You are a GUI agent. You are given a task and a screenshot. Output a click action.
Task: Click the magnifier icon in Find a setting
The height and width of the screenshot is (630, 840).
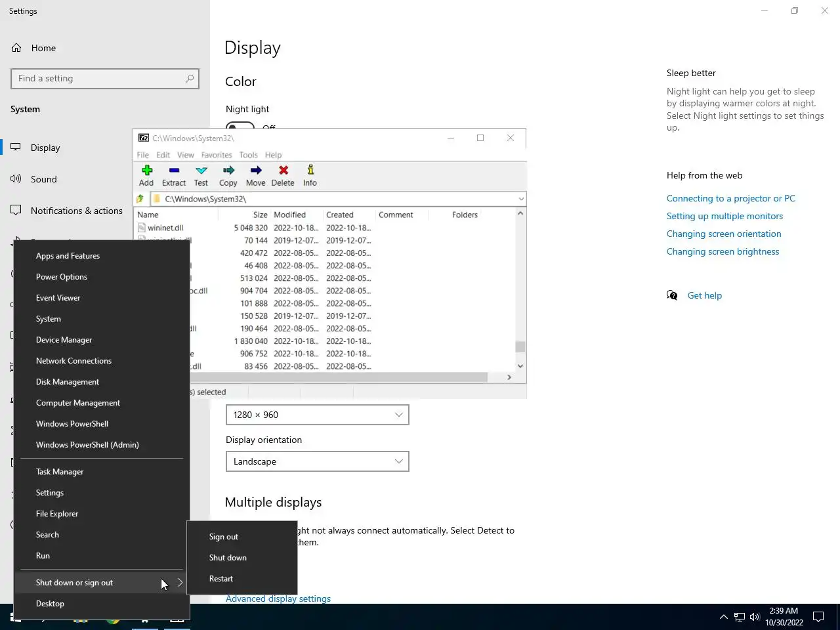tap(190, 78)
